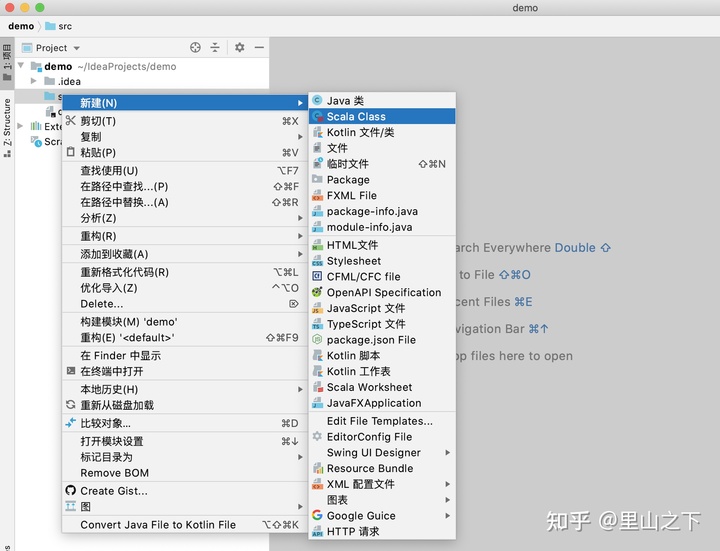Image resolution: width=720 pixels, height=551 pixels.
Task: Click the Stylesheet CSS icon
Action: pyautogui.click(x=317, y=261)
